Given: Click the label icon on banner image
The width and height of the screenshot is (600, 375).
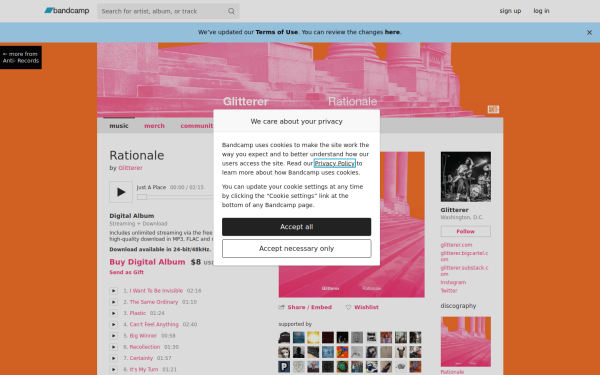Looking at the screenshot, I should [x=493, y=109].
